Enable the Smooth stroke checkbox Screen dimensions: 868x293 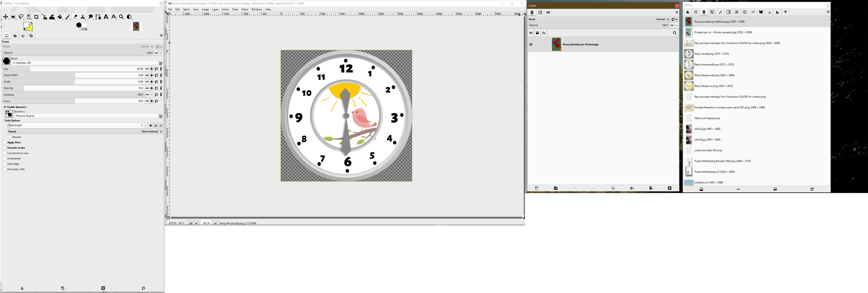click(x=5, y=148)
